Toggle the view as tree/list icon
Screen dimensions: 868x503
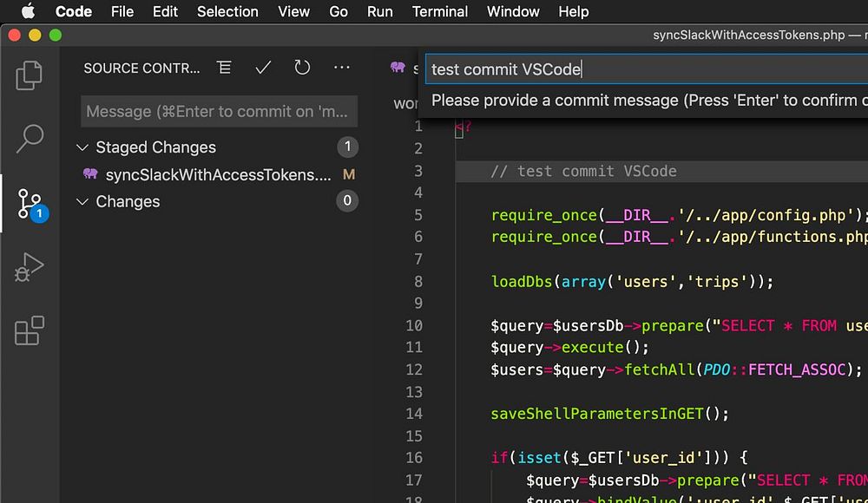pyautogui.click(x=225, y=68)
